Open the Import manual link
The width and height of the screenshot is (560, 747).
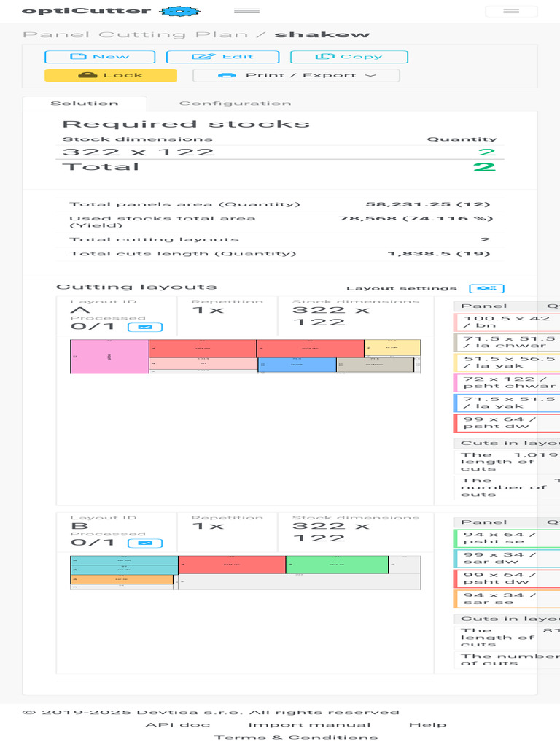pyautogui.click(x=309, y=724)
